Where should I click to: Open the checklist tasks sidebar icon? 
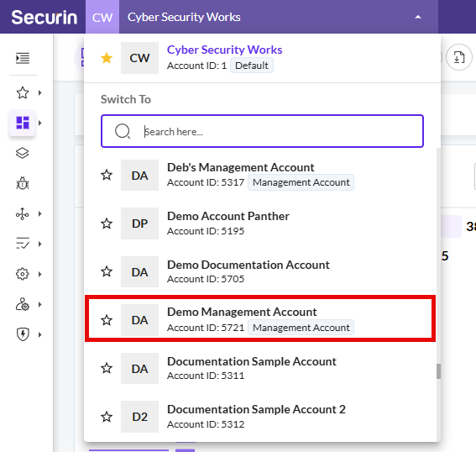23,244
